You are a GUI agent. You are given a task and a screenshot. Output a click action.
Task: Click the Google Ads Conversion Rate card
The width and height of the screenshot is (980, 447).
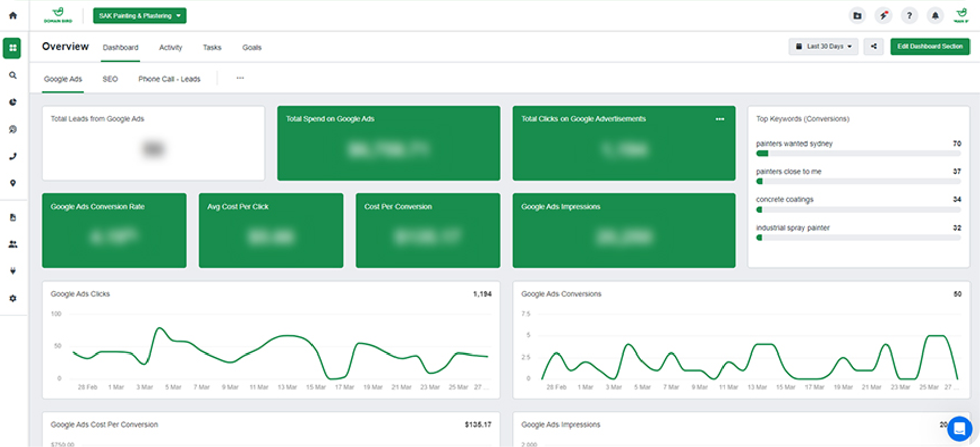coord(114,230)
